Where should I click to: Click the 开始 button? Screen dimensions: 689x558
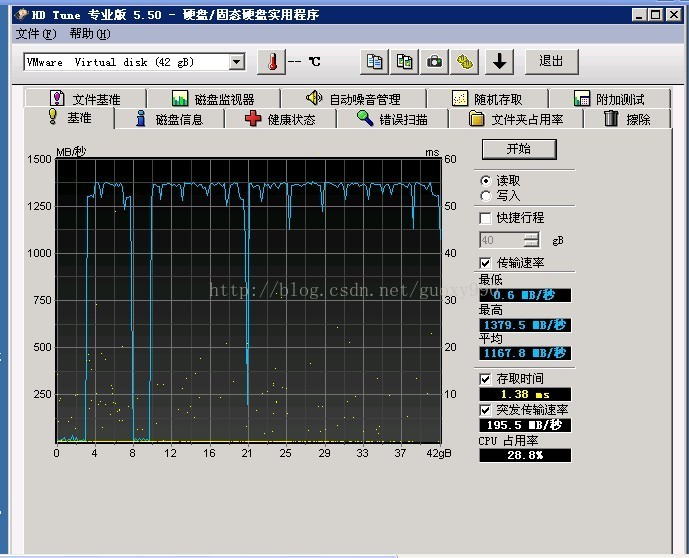click(x=519, y=149)
